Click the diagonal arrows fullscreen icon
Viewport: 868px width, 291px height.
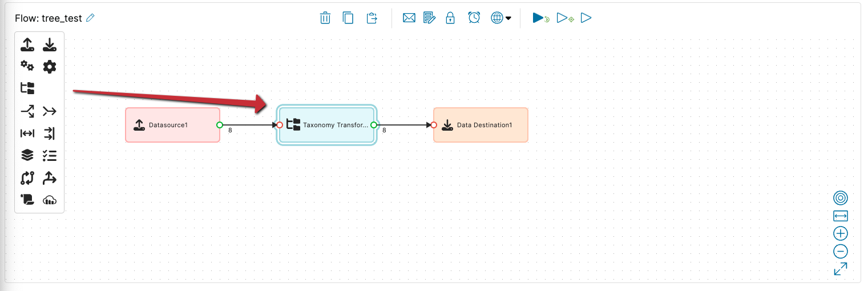(840, 269)
